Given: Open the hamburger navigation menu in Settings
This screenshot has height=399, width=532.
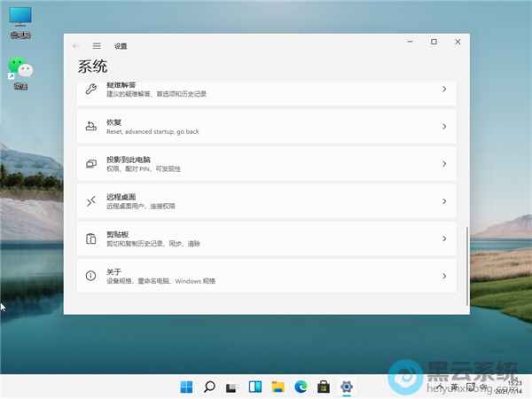Looking at the screenshot, I should pos(97,45).
